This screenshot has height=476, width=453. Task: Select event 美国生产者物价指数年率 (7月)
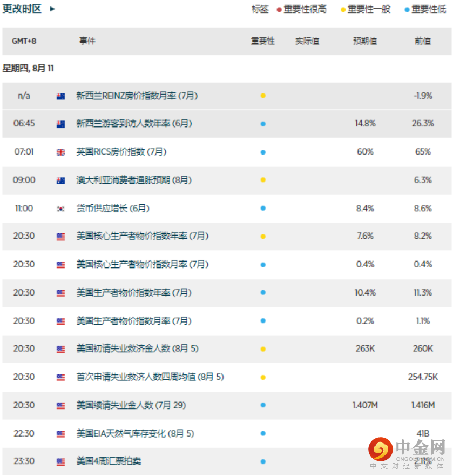pyautogui.click(x=134, y=293)
